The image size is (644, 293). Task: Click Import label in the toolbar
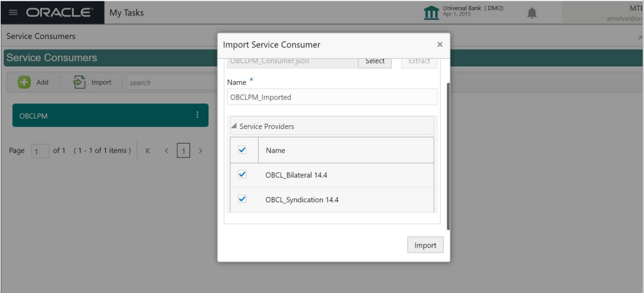(101, 82)
